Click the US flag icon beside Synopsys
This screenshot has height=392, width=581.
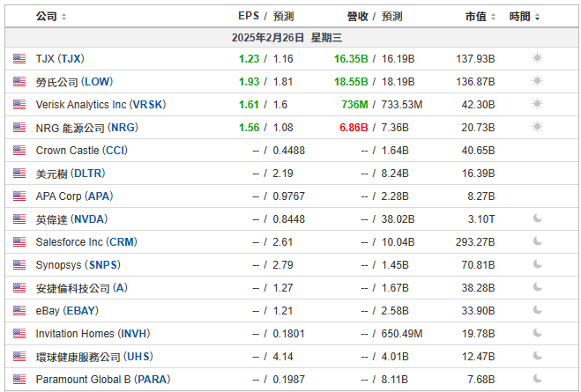coord(19,264)
